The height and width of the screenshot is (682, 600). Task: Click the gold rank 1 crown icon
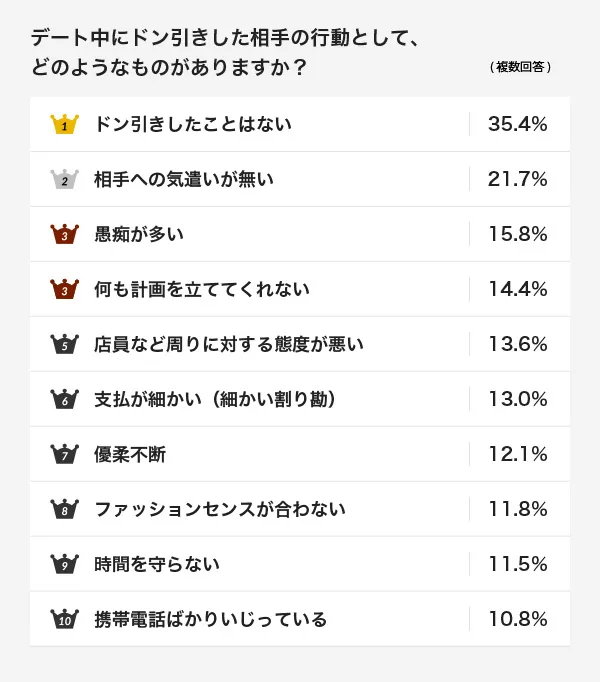click(x=64, y=125)
